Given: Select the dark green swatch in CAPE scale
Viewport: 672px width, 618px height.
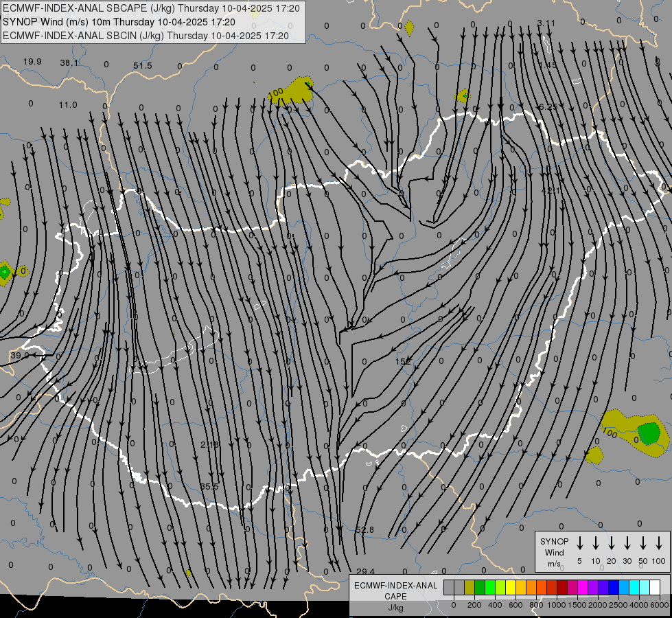Looking at the screenshot, I should [480, 587].
